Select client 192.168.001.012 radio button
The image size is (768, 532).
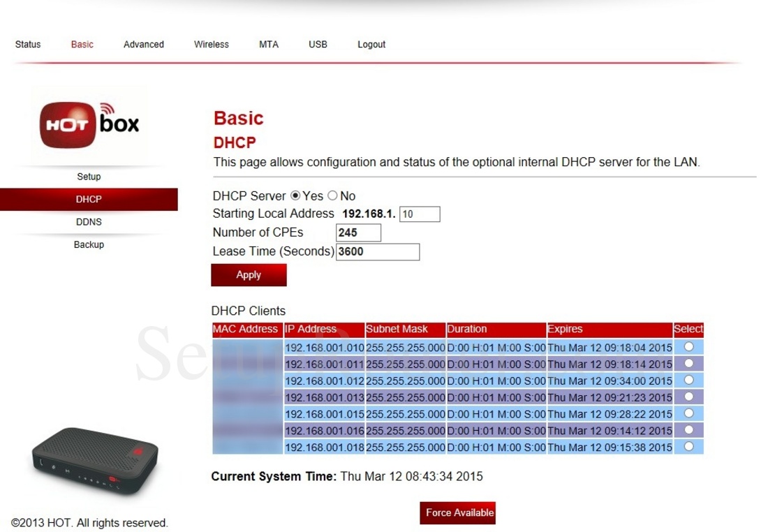[x=688, y=380]
